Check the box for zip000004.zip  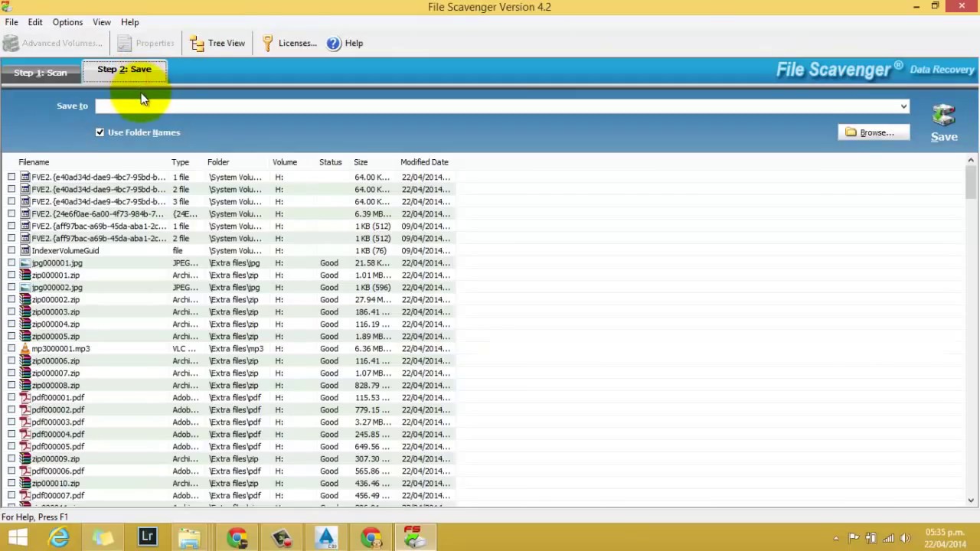tap(11, 324)
